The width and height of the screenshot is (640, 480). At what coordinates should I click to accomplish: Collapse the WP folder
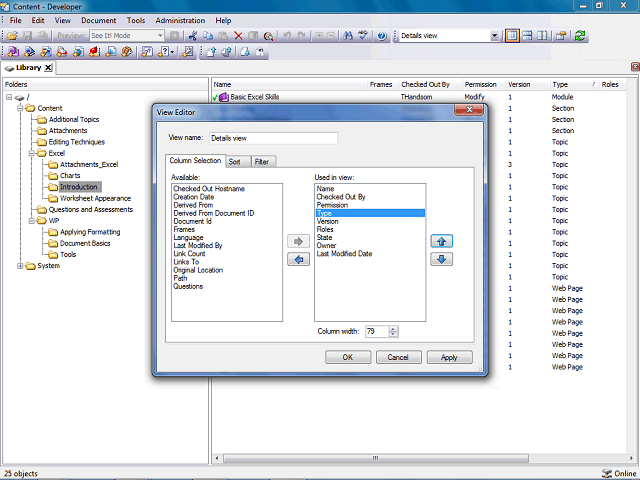(31, 220)
